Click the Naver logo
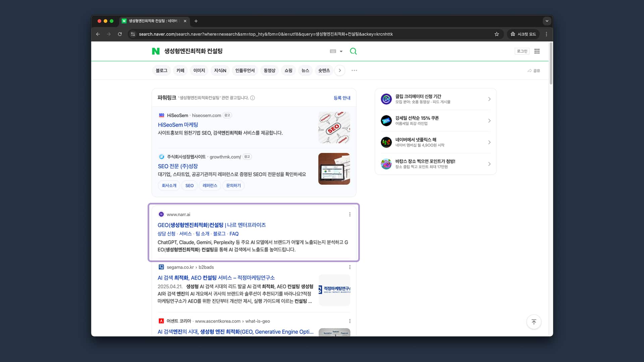 (155, 51)
